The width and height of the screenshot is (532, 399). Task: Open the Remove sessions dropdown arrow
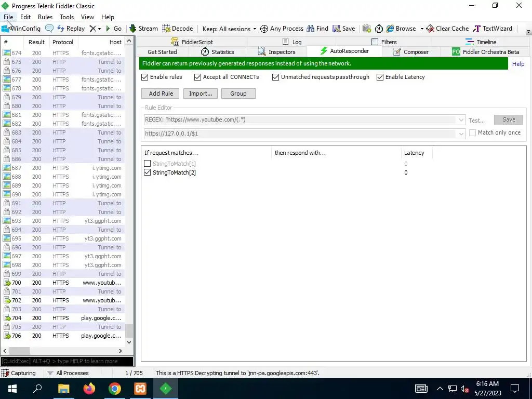point(99,29)
